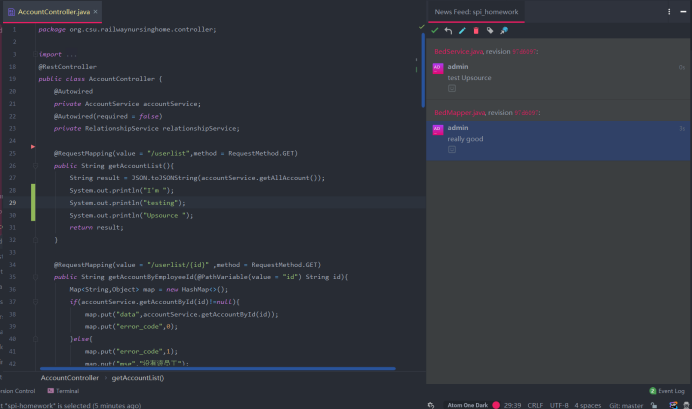Open the Event Log notification badge

pos(653,391)
